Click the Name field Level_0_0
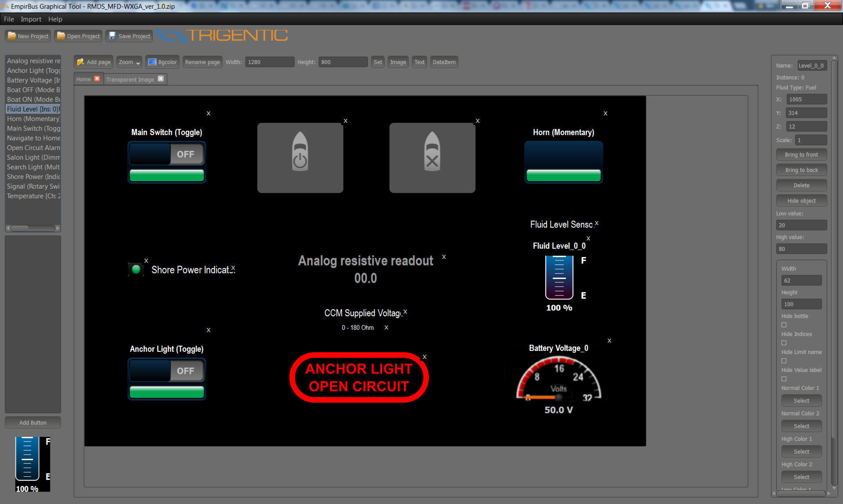 812,65
